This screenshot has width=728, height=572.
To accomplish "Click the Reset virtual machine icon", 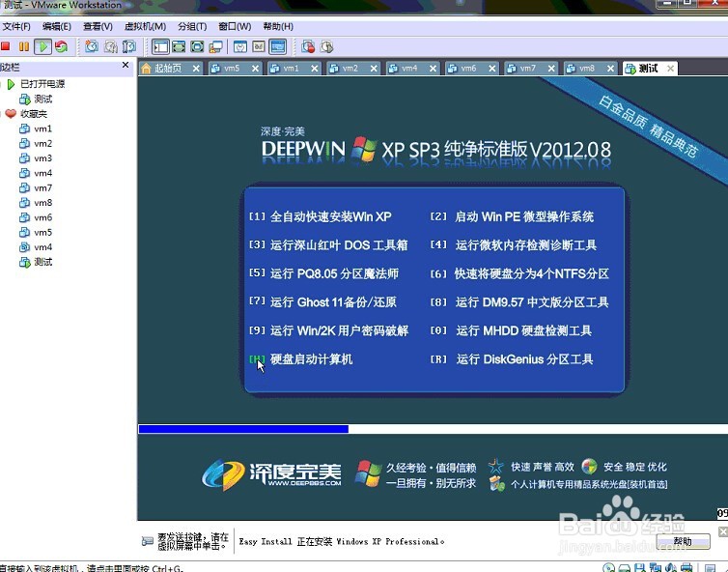I will click(x=61, y=46).
